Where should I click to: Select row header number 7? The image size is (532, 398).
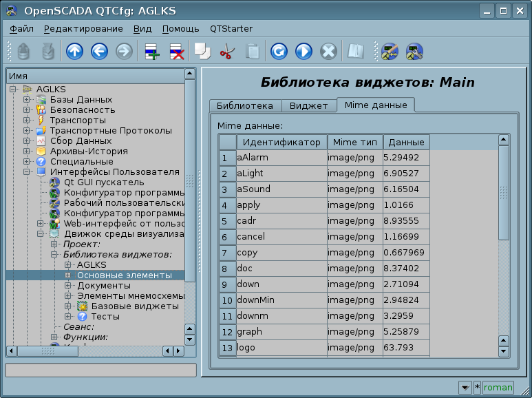pyautogui.click(x=228, y=253)
